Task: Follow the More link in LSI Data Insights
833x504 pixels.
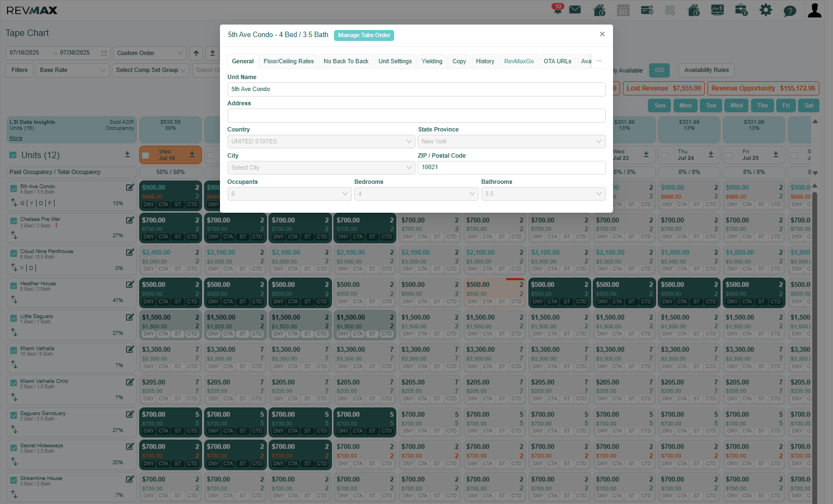Action: pos(16,138)
